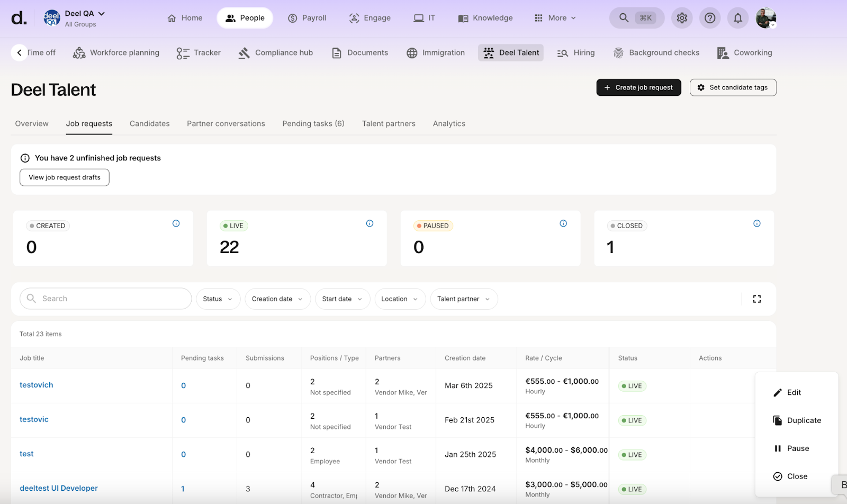Image resolution: width=847 pixels, height=504 pixels.
Task: Open notifications bell icon
Action: (738, 18)
